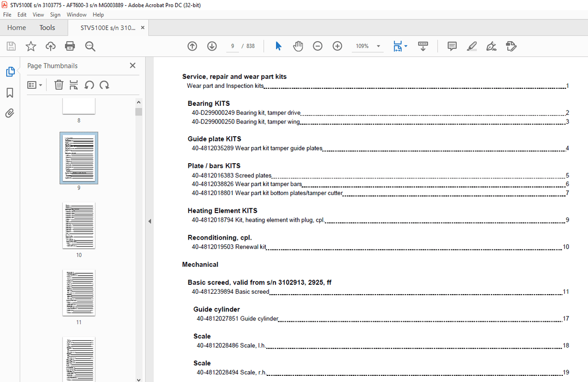Click the zoom out minus icon
588x382 pixels.
tap(318, 46)
